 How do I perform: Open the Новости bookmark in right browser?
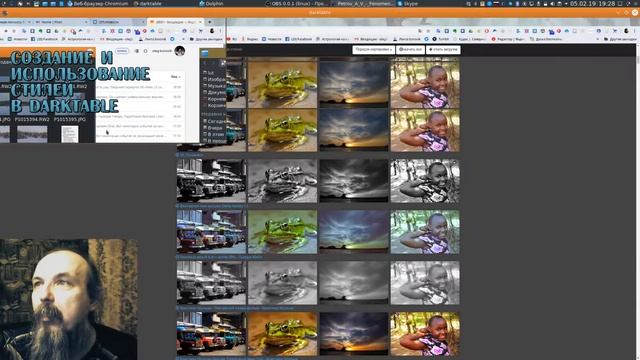(271, 39)
